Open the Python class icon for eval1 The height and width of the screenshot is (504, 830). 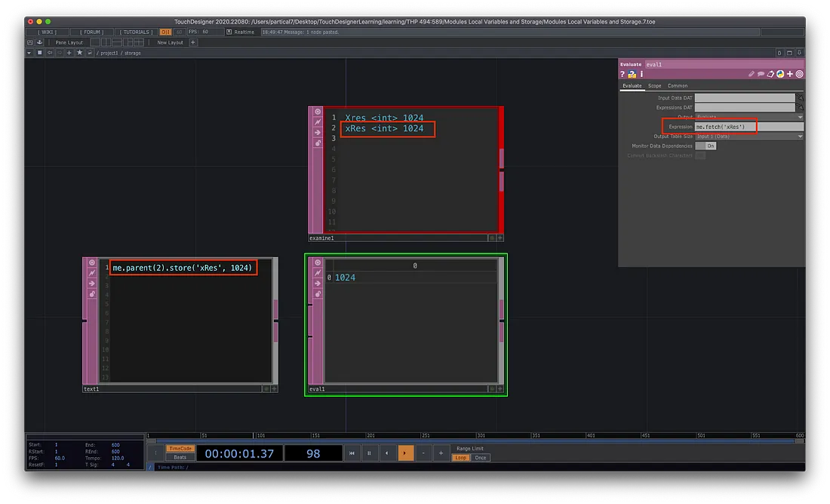(x=780, y=74)
